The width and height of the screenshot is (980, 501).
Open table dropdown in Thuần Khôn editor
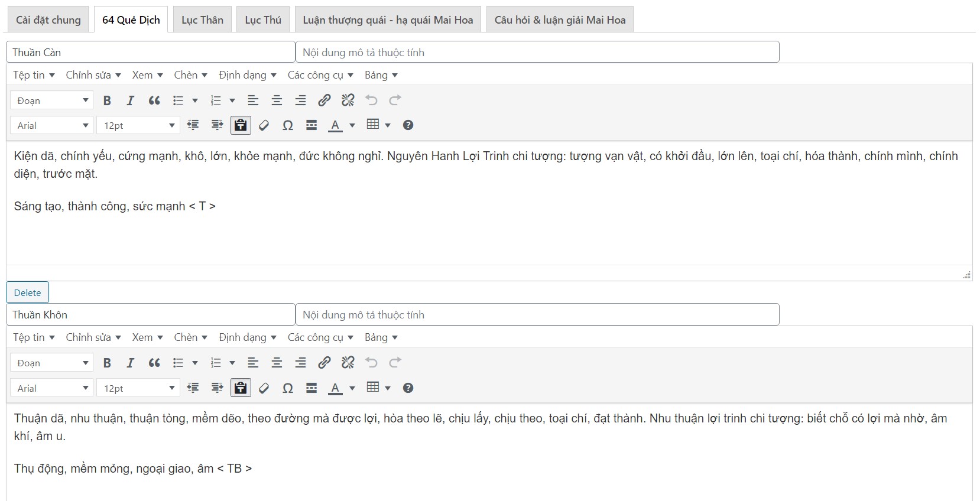[379, 388]
